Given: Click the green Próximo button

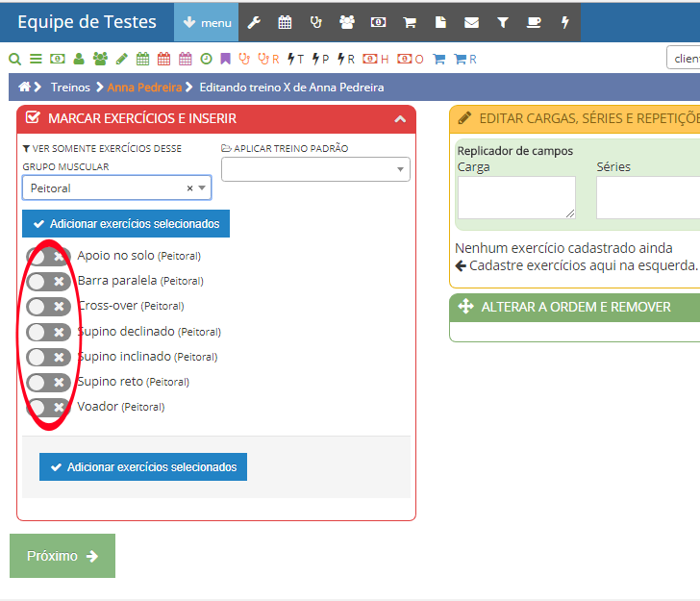Looking at the screenshot, I should 62,556.
